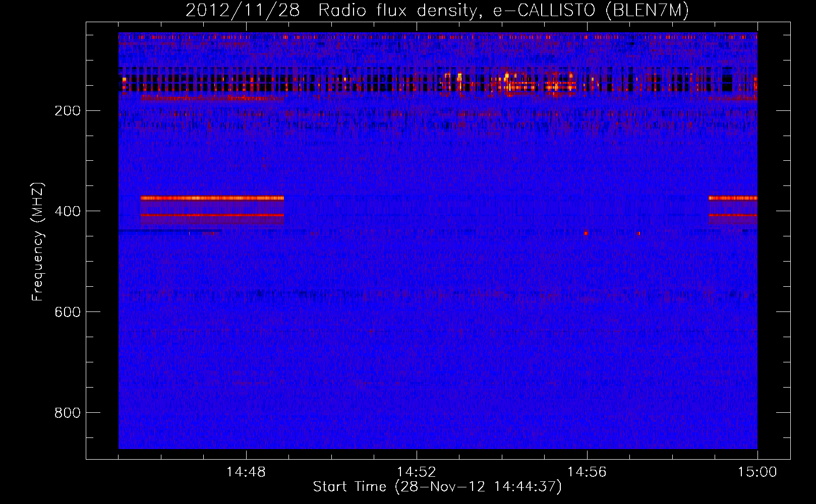Click the 800 frequency tick label
Screen dimensions: 816x504
[x=68, y=413]
